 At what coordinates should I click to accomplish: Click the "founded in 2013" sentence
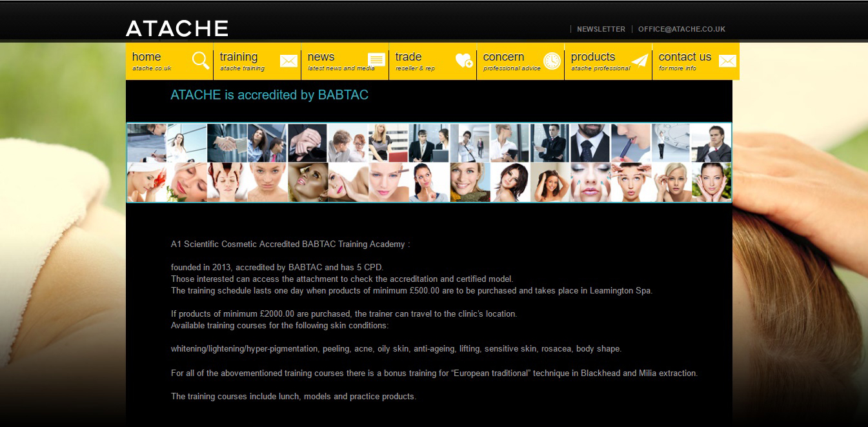coord(277,268)
